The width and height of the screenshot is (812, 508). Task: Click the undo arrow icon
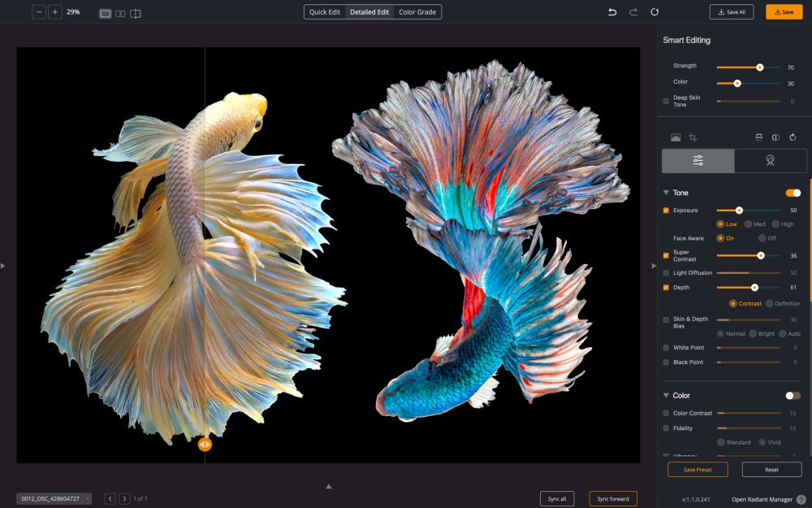(x=612, y=12)
